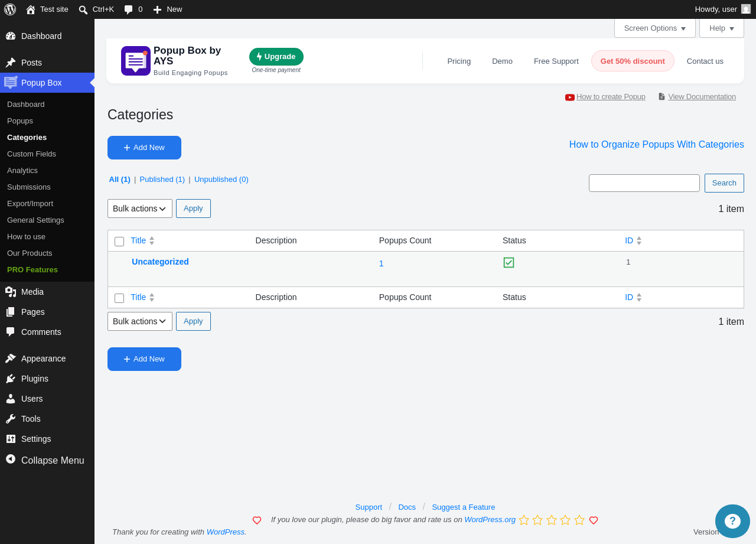The image size is (756, 544).
Task: Click the Popup Box by AYS logo
Action: 136,61
